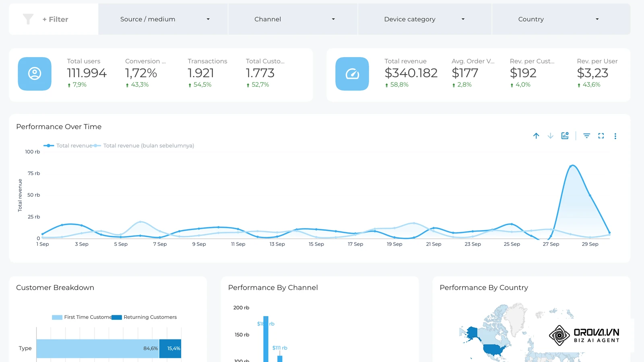Click the 27 Sep axis label
This screenshot has height=362, width=644.
tap(551, 244)
